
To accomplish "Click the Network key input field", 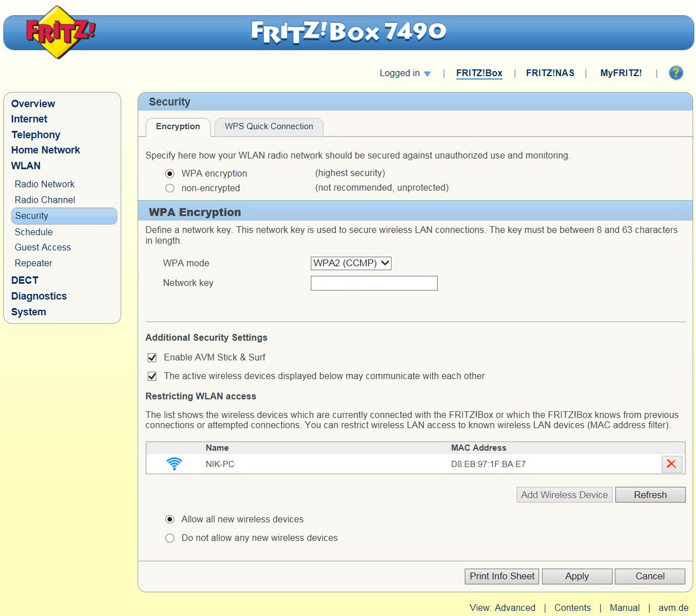I will point(374,283).
